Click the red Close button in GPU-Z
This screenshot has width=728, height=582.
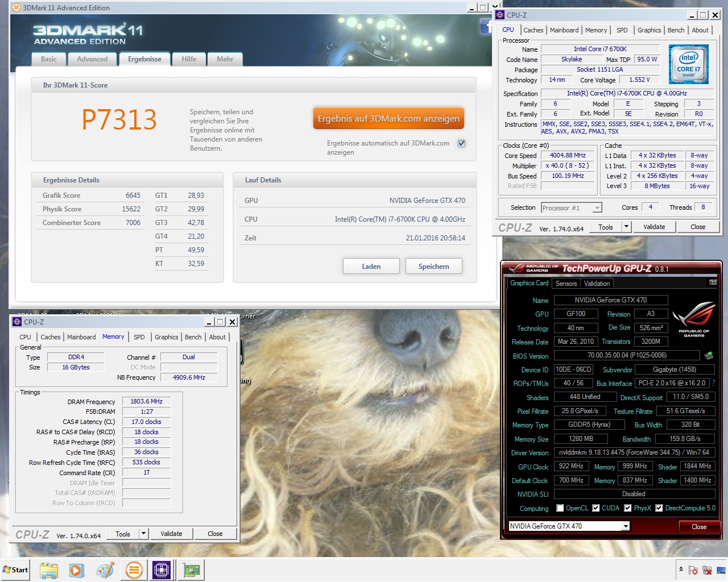699,527
